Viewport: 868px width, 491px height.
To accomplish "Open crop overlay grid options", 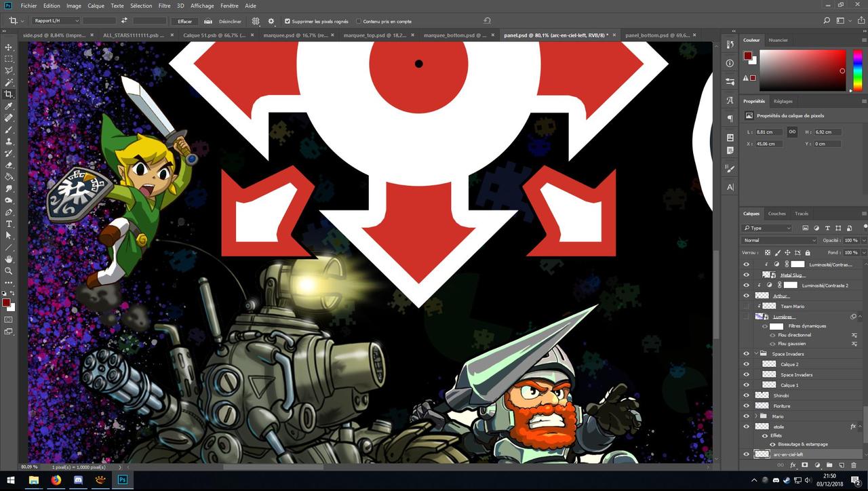I will click(x=256, y=21).
